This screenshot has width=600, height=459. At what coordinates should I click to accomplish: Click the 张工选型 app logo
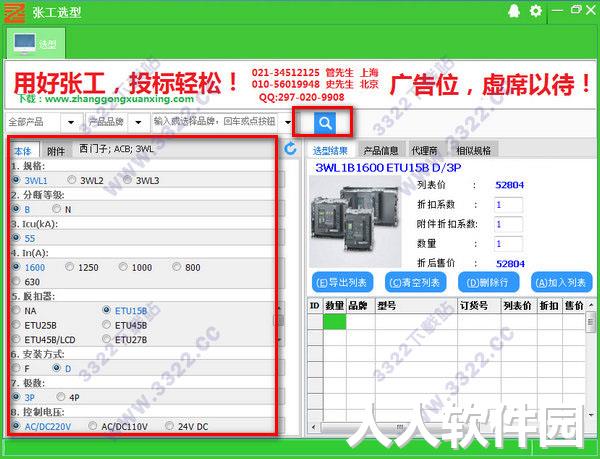(15, 12)
